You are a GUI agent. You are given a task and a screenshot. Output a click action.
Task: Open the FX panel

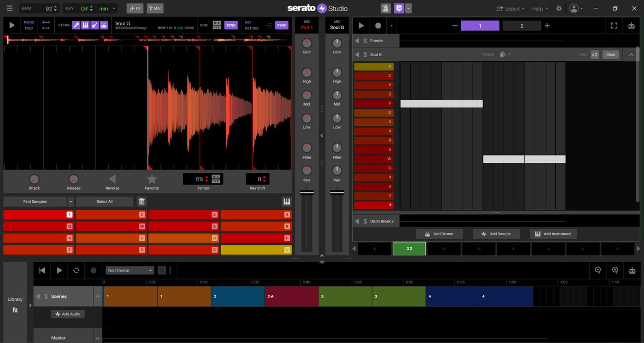point(135,8)
